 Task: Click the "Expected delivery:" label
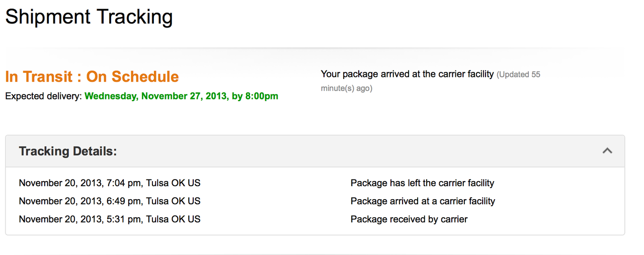(43, 96)
